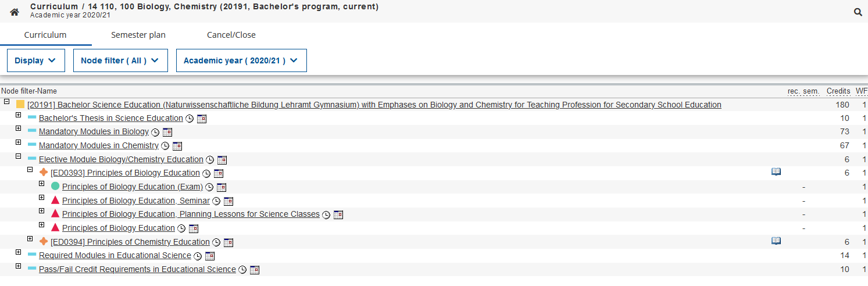Switch to the Semester plan tab

tap(138, 35)
